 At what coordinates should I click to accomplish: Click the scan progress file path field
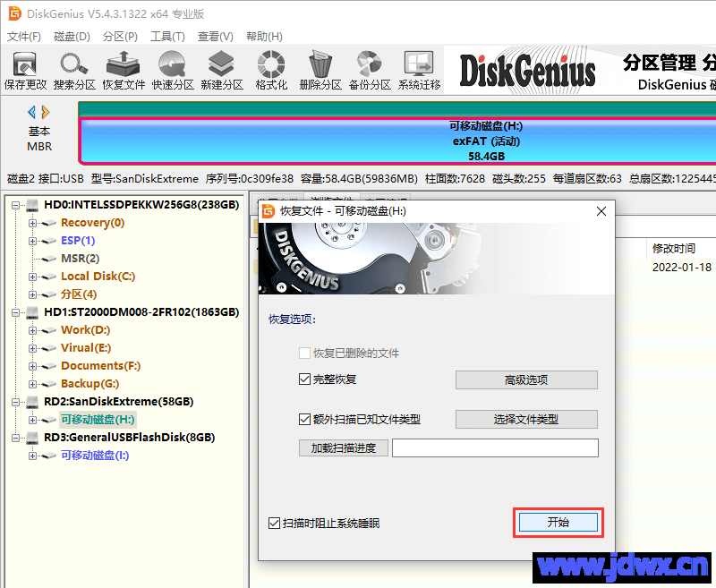[495, 447]
